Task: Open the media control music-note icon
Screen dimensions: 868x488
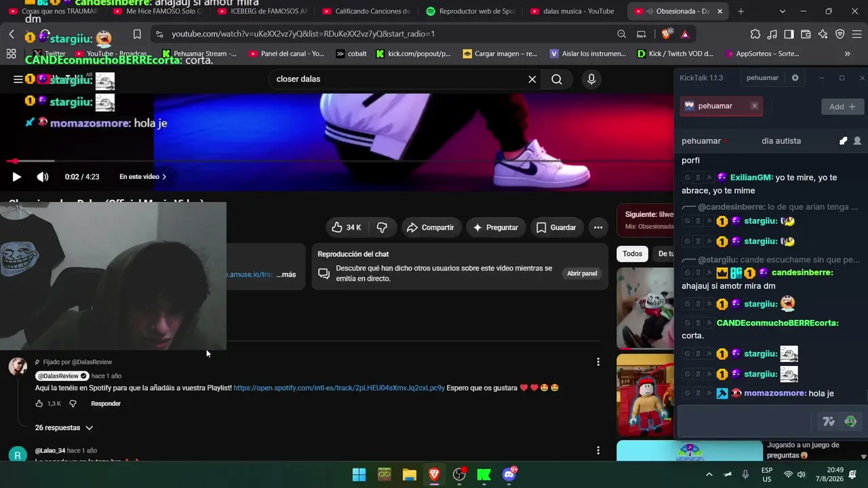Action: (x=772, y=34)
